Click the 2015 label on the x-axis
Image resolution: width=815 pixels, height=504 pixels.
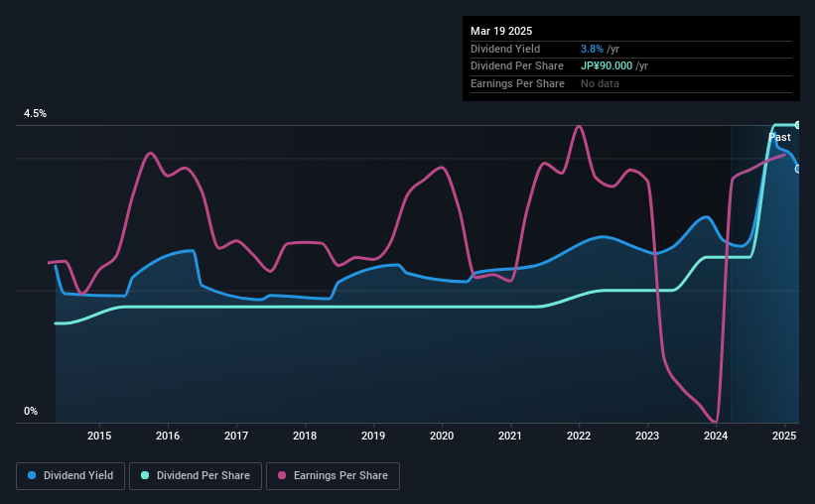pos(99,436)
